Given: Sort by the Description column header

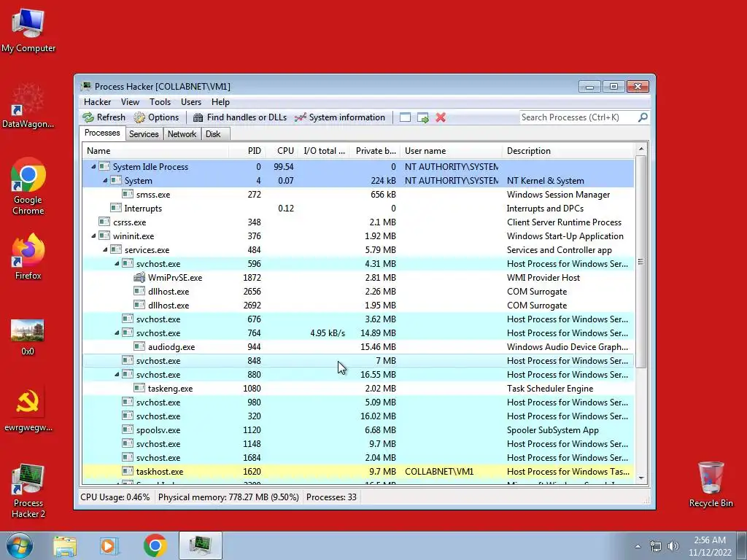Looking at the screenshot, I should 568,151.
